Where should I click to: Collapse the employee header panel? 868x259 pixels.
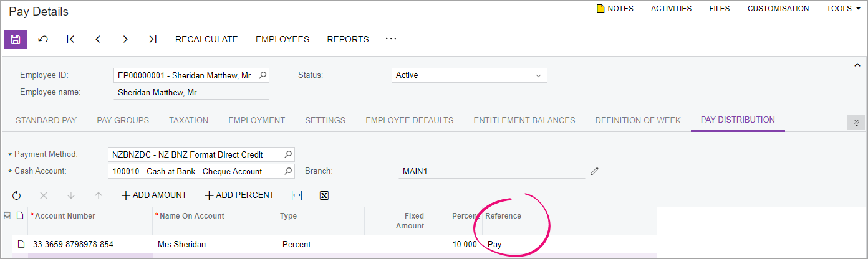coord(857,65)
